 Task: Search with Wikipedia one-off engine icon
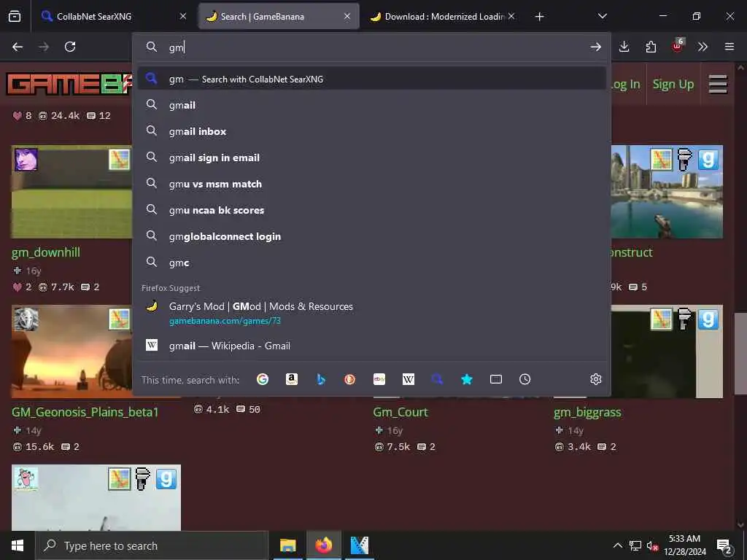[x=409, y=379]
